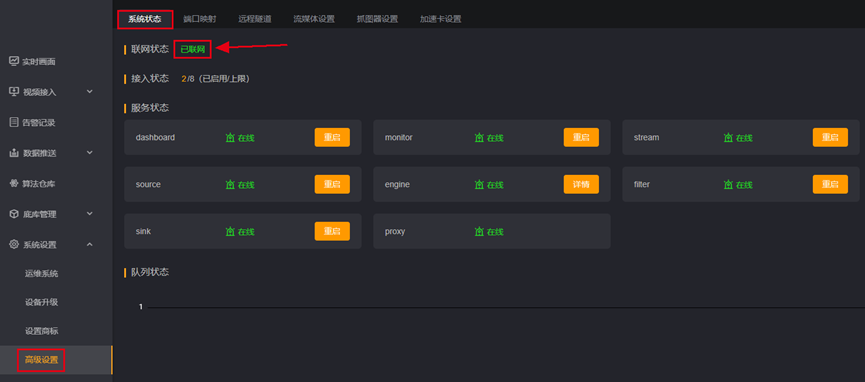Expand the 数据推送 menu chevron

click(x=90, y=152)
